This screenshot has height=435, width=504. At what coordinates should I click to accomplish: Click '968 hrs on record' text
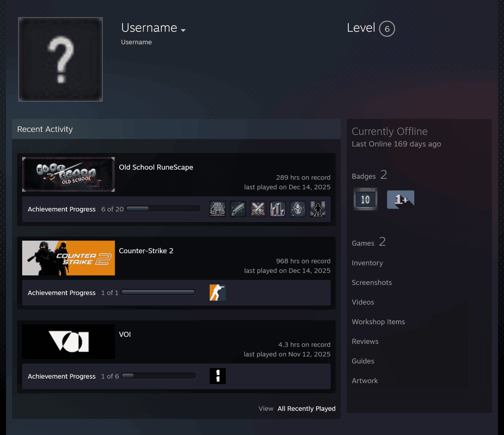(x=303, y=261)
